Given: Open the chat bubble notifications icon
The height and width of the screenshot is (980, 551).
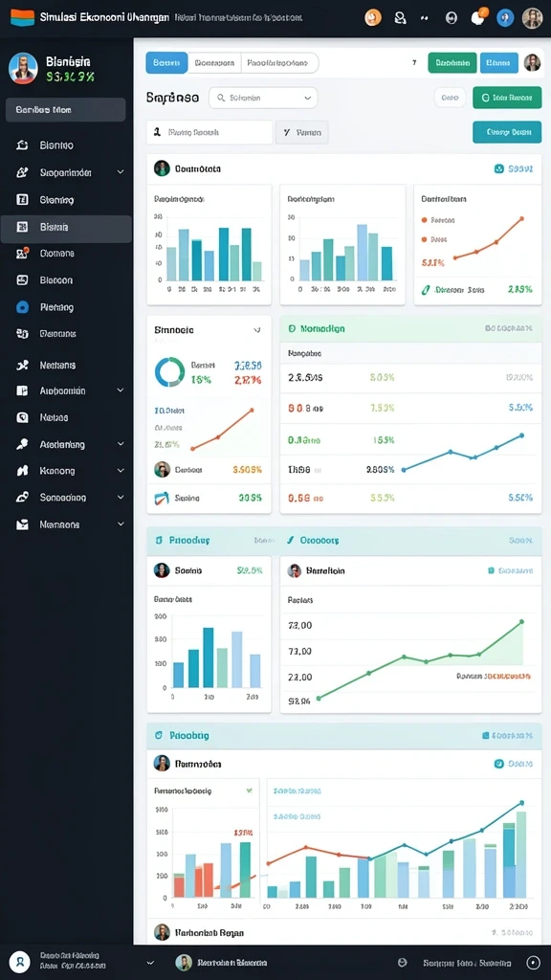Looking at the screenshot, I should 478,17.
